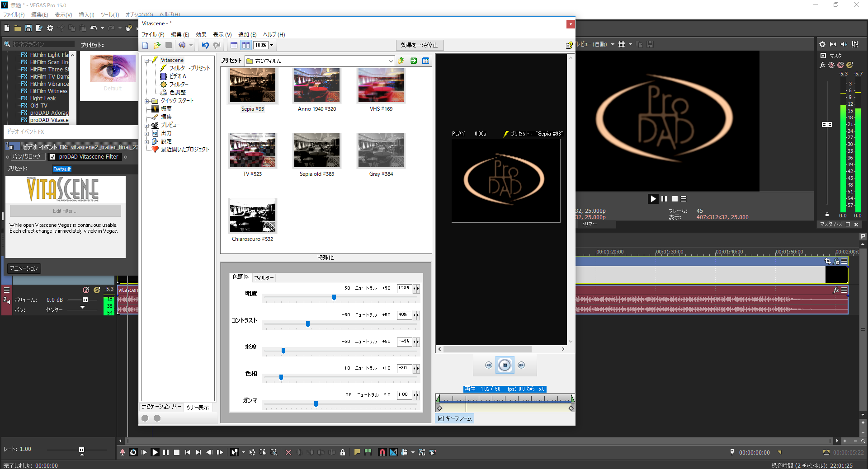Click the アニメーション button
This screenshot has width=868, height=469.
point(24,268)
